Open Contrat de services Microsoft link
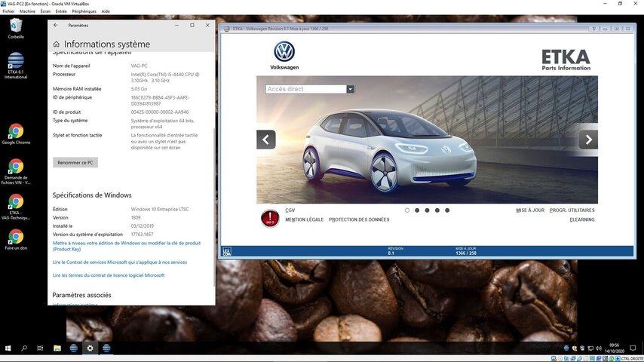Image resolution: width=644 pixels, height=362 pixels. (120, 262)
